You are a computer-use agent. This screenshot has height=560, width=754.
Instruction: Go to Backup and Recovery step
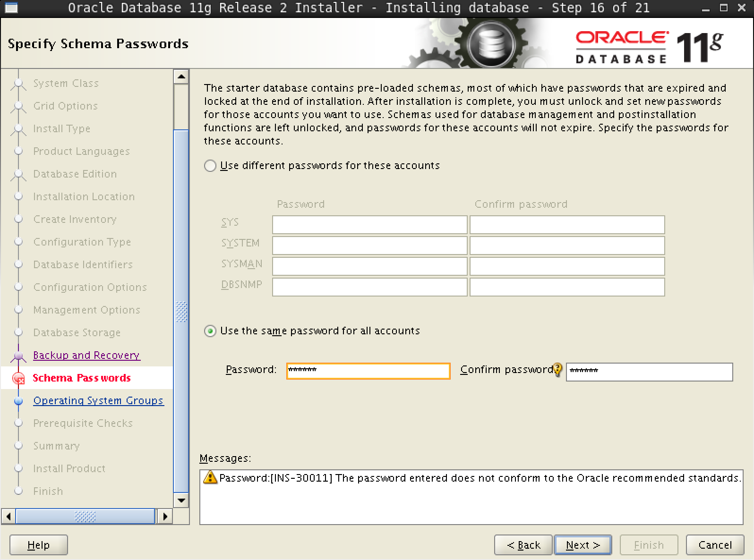click(86, 356)
